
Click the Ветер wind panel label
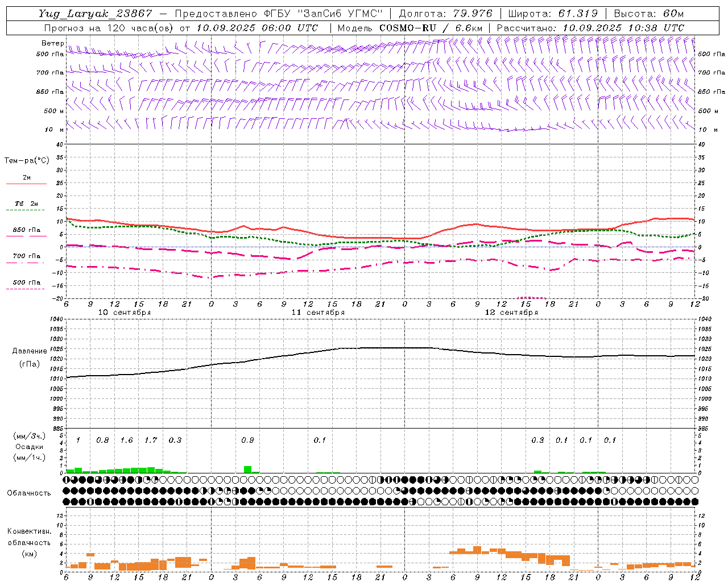click(52, 43)
